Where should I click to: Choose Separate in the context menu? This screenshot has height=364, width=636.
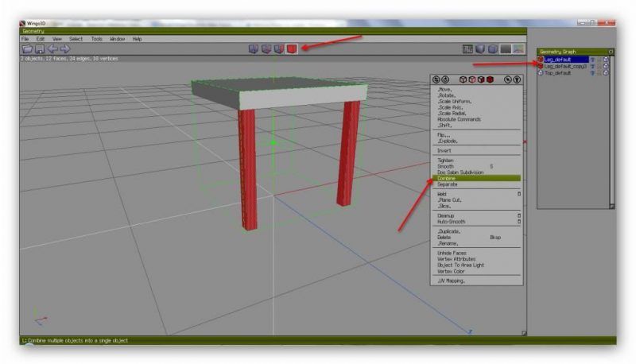click(448, 184)
